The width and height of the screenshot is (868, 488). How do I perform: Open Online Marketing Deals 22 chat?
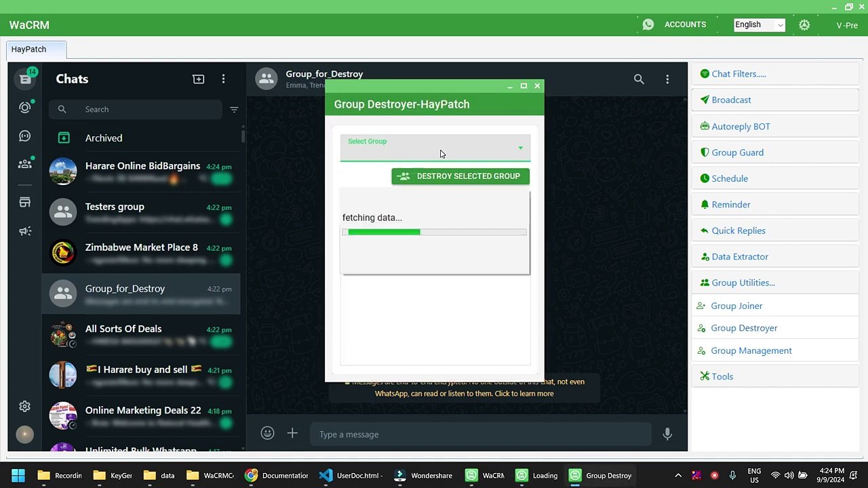tap(141, 416)
